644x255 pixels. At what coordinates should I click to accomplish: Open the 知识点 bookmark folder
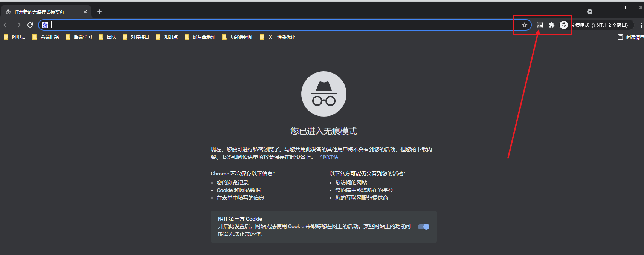coord(167,37)
